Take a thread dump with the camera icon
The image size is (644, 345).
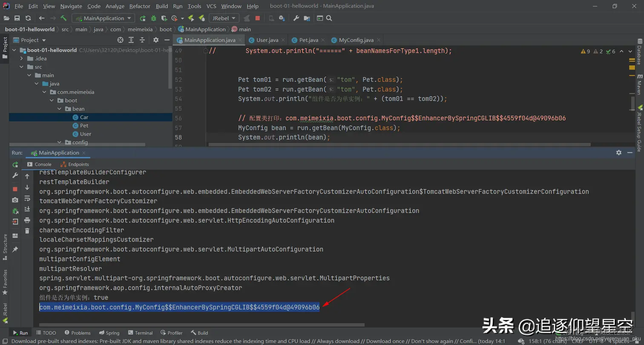coord(15,200)
